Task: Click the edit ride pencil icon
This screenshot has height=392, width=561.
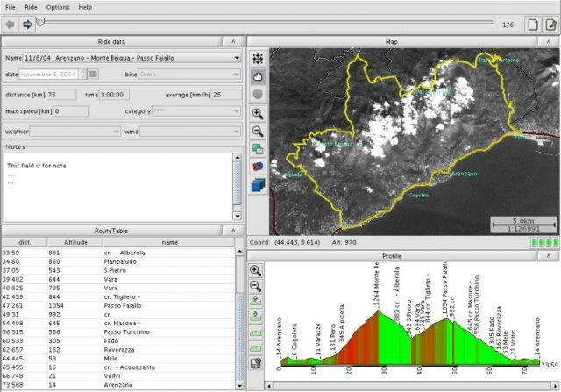Action: 550,25
